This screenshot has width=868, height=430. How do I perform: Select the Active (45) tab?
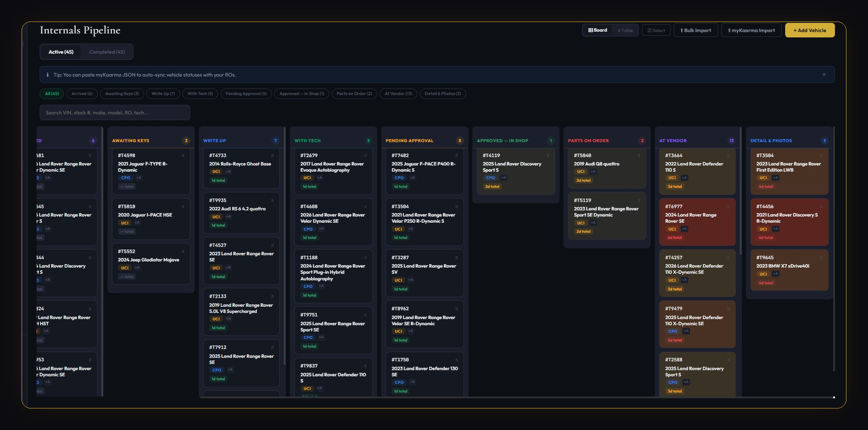coord(61,51)
